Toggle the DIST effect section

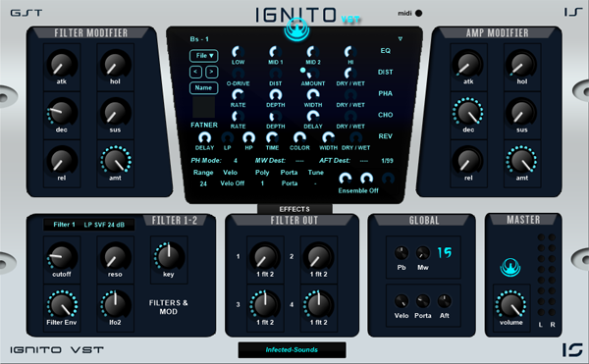click(386, 72)
